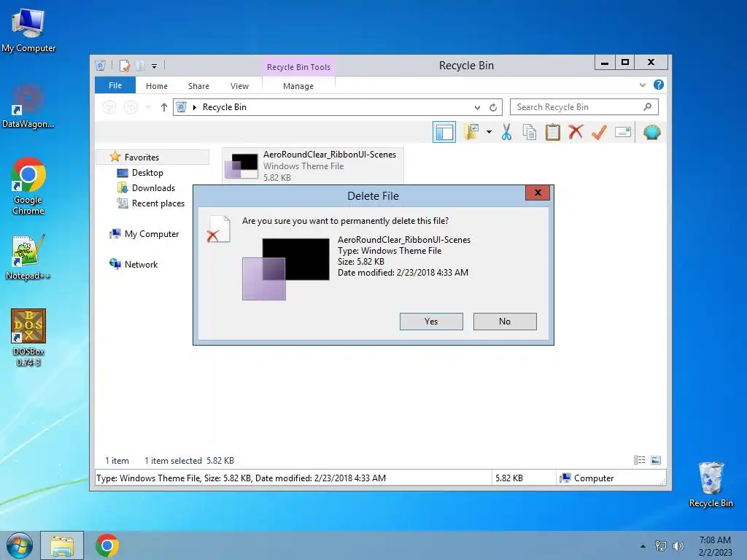
Task: Show hidden tray icons arrow
Action: pyautogui.click(x=643, y=546)
